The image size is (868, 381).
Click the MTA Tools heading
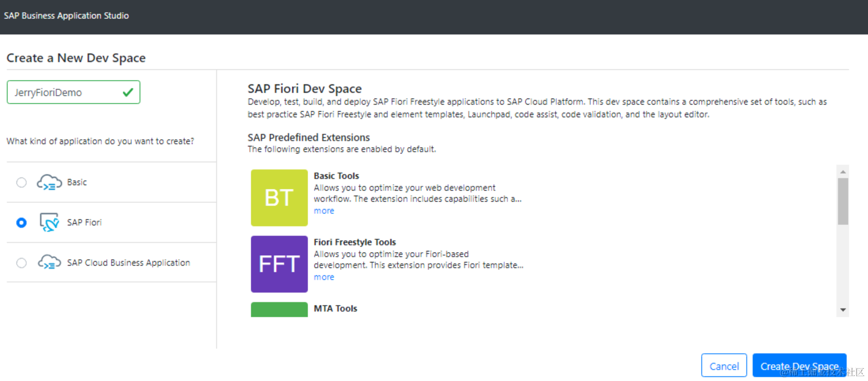click(x=336, y=308)
